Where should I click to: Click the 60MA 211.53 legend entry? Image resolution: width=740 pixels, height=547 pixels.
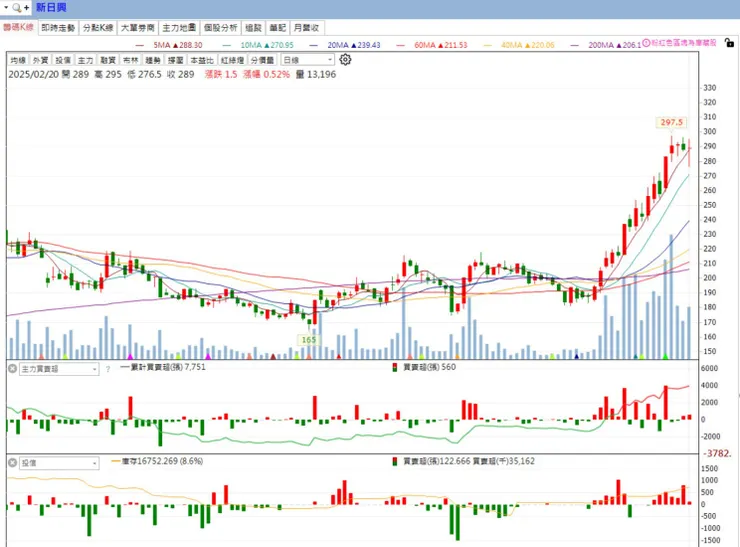pyautogui.click(x=432, y=45)
